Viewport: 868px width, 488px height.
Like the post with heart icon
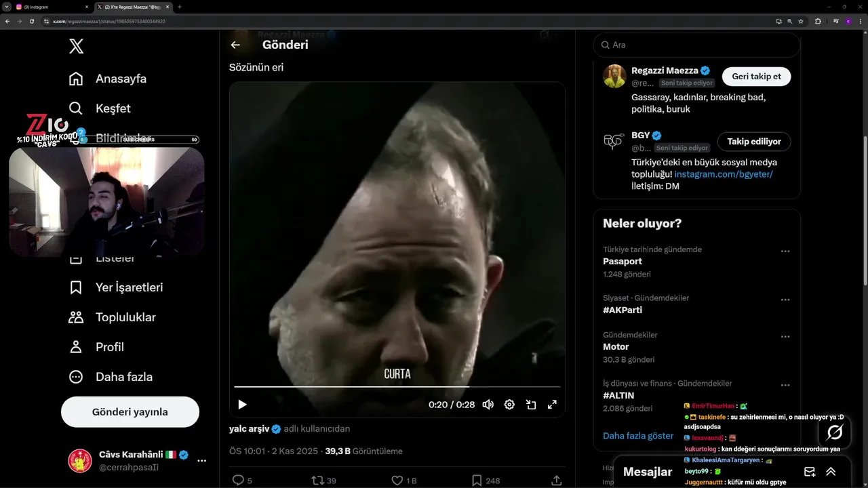pyautogui.click(x=397, y=480)
